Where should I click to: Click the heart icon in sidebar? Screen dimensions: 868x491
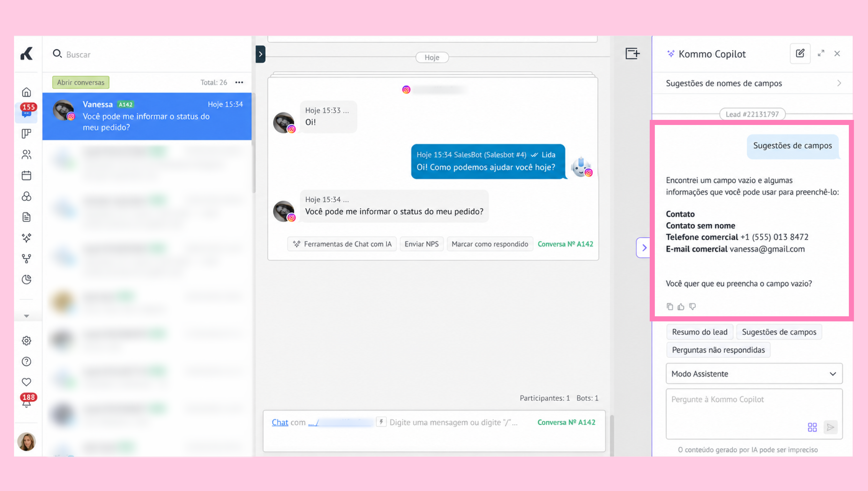pyautogui.click(x=26, y=382)
